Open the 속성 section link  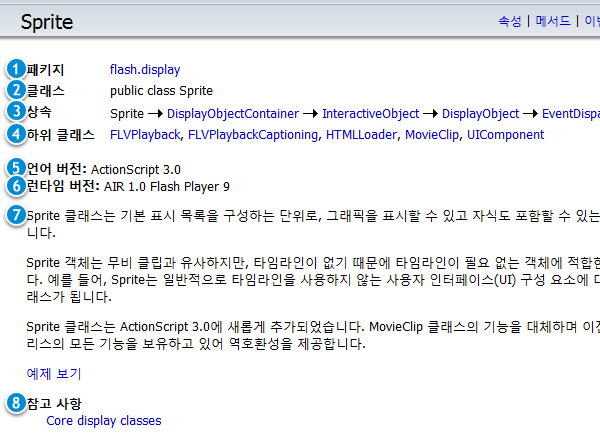click(x=510, y=21)
